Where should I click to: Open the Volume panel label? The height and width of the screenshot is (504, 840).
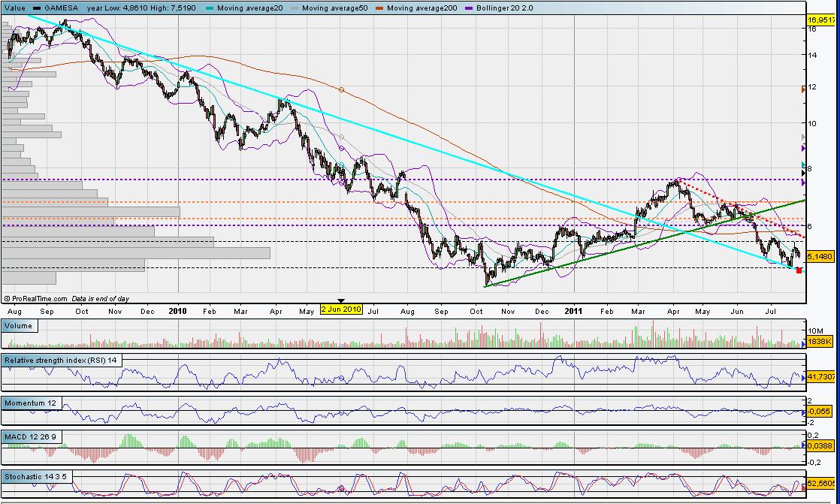(x=20, y=326)
